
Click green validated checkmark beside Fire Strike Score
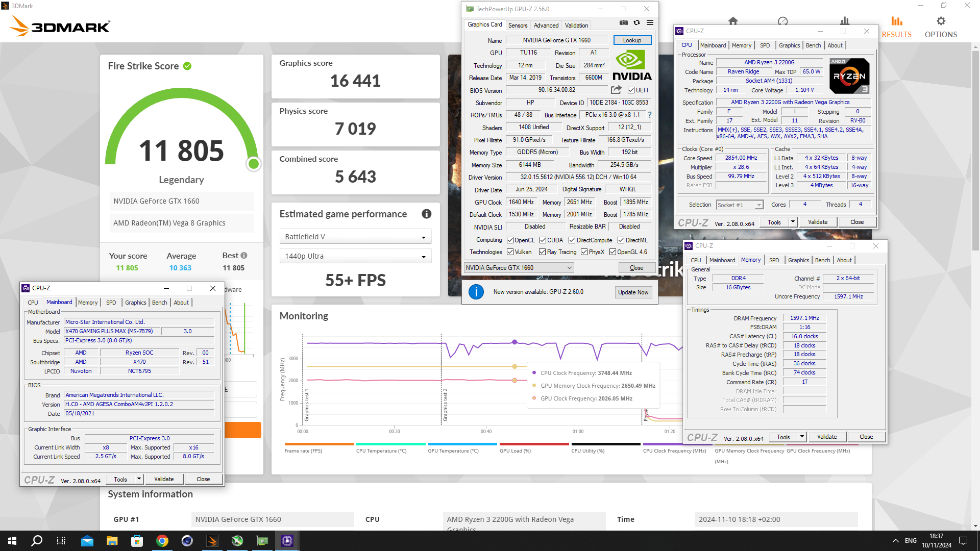click(x=187, y=66)
